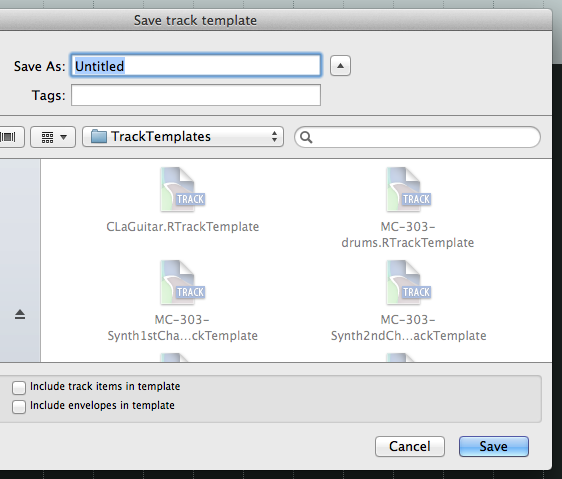Select the MC-303-Synth2ndCh track template icon
The height and width of the screenshot is (479, 562).
pyautogui.click(x=409, y=283)
